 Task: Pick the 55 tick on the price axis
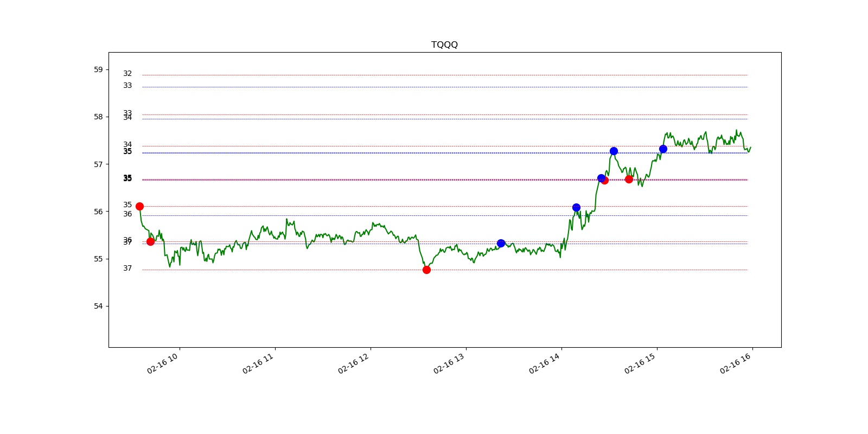coord(98,259)
